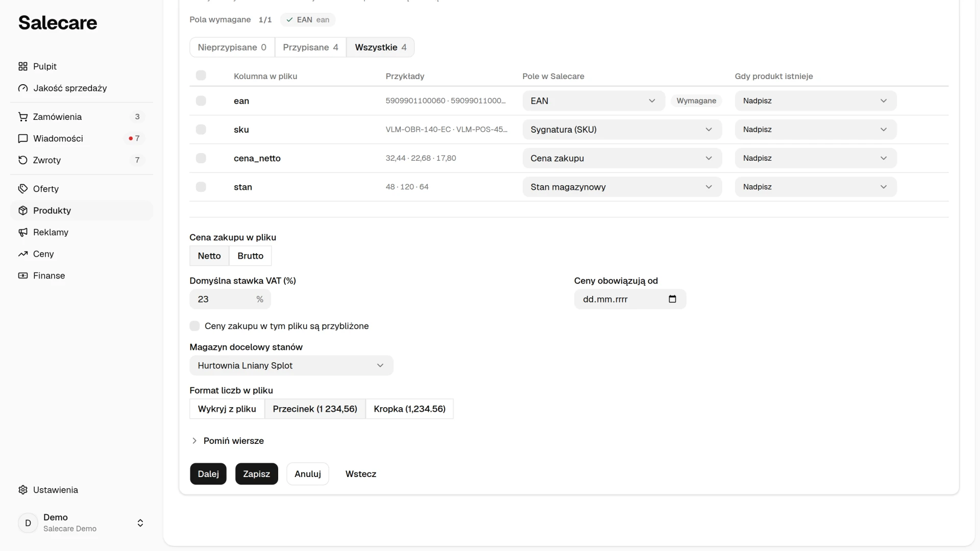The width and height of the screenshot is (980, 551).
Task: Open Zwroty return arrow icon
Action: point(23,160)
